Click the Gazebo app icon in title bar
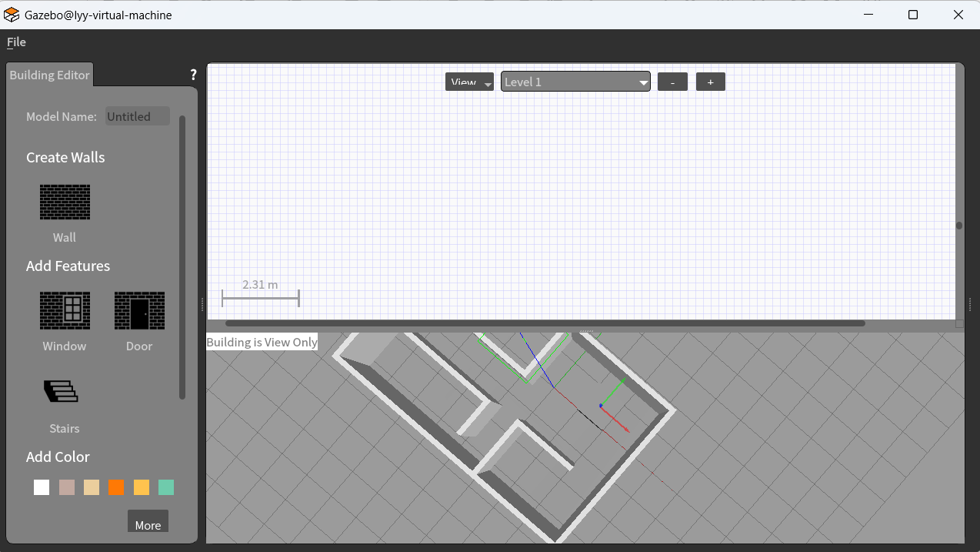Viewport: 980px width, 552px height. (x=12, y=15)
